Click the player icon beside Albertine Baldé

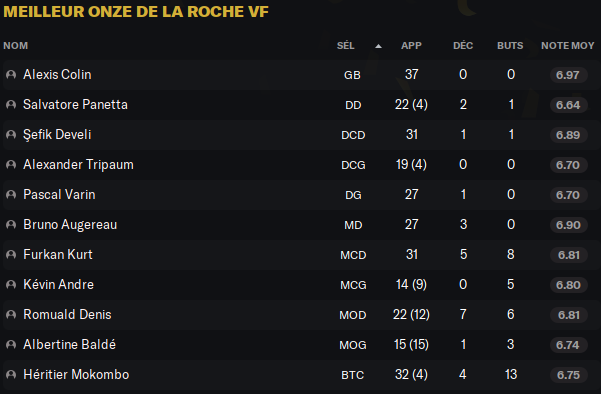click(11, 345)
